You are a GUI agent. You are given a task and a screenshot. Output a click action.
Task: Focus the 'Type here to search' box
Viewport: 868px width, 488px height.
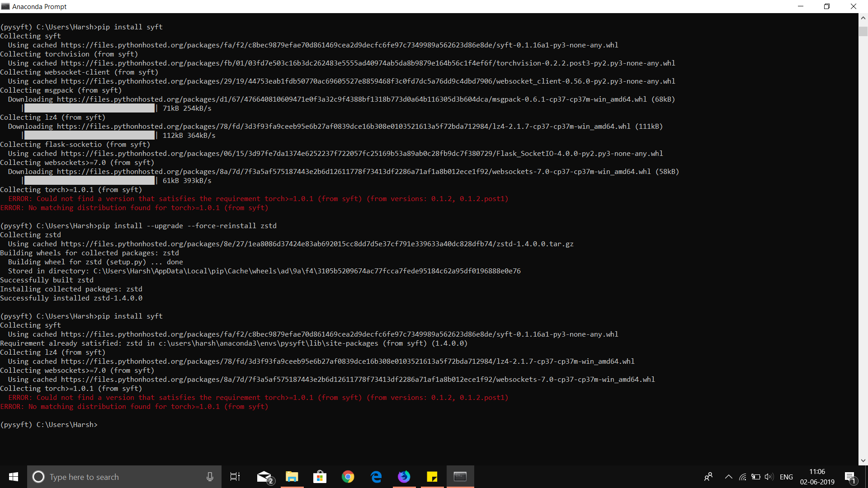pyautogui.click(x=124, y=477)
